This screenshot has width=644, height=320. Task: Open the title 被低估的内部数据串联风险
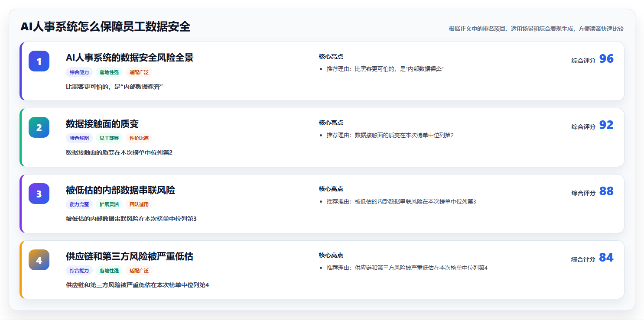pos(120,190)
